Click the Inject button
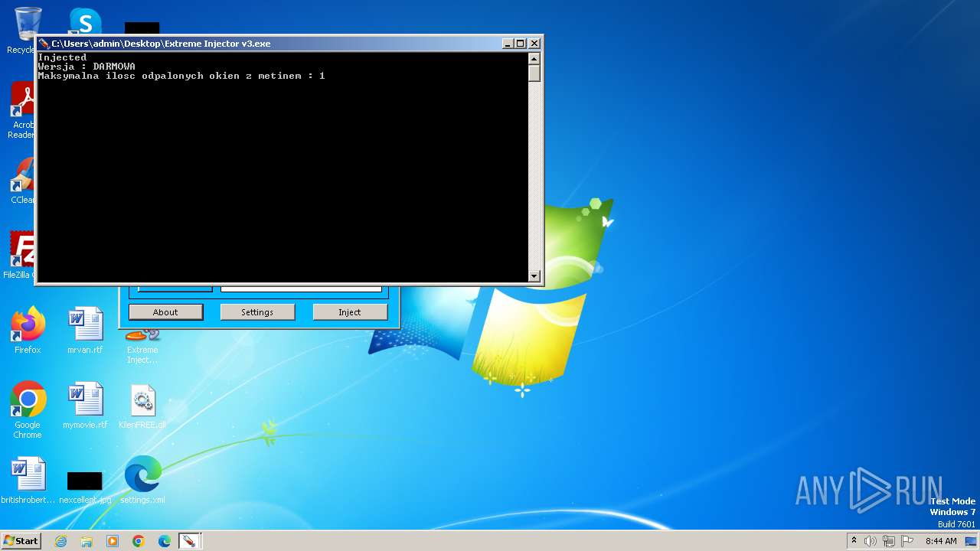This screenshot has height=551, width=980. [x=350, y=312]
